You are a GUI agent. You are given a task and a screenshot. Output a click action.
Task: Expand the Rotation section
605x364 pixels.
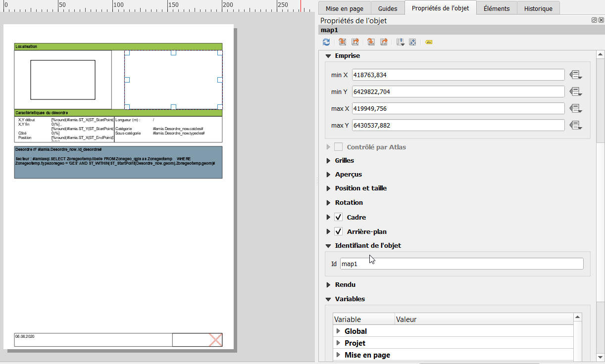(328, 203)
